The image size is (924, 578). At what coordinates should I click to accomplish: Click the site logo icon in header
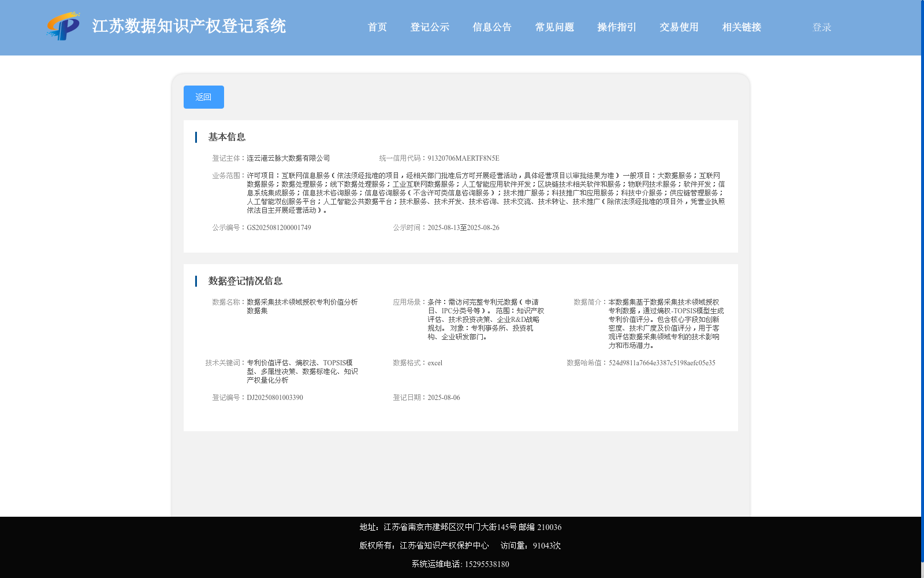coord(64,26)
